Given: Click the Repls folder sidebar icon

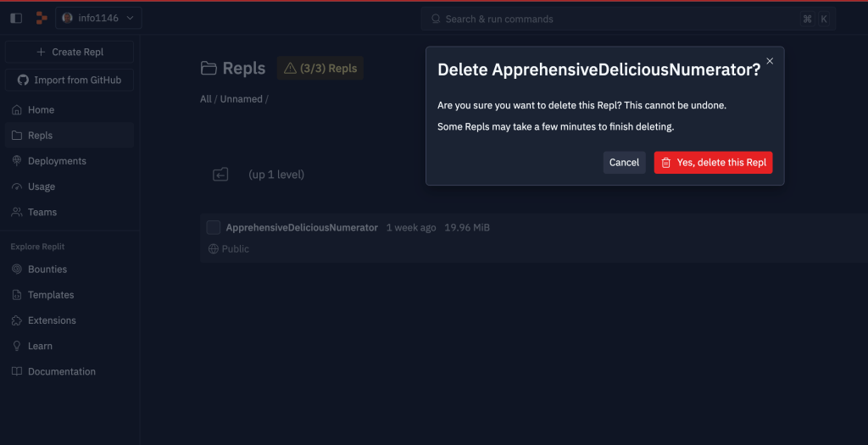Looking at the screenshot, I should [x=17, y=136].
